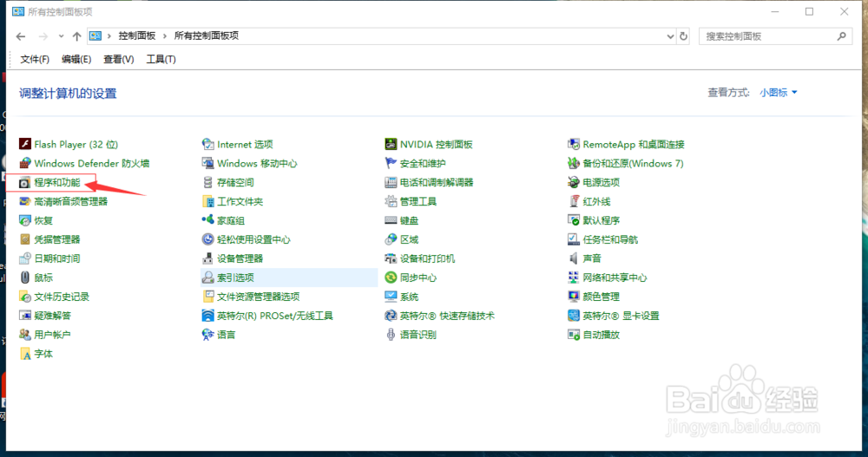Screen dimensions: 868x457
Task: Open the recent locations arrow
Action: 61,36
